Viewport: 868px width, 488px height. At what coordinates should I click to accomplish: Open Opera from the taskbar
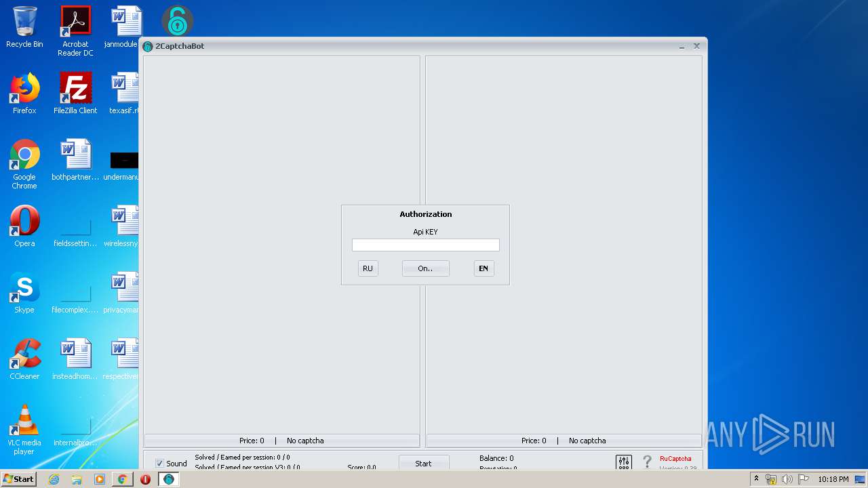click(145, 479)
